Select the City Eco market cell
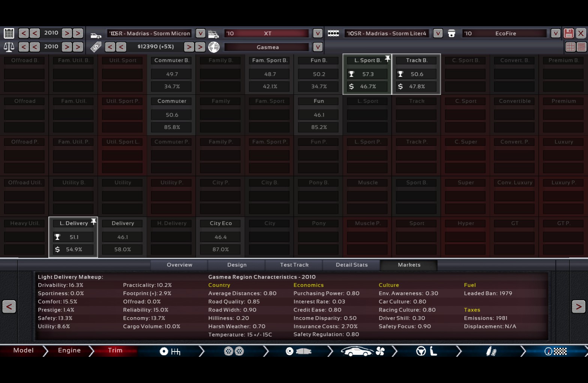The height and width of the screenshot is (383, 588). [220, 237]
